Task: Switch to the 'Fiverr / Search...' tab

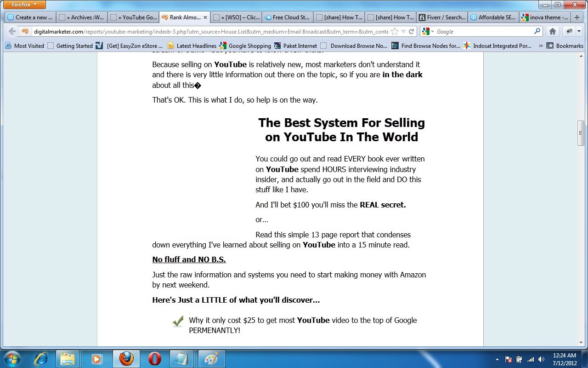Action: click(x=442, y=17)
